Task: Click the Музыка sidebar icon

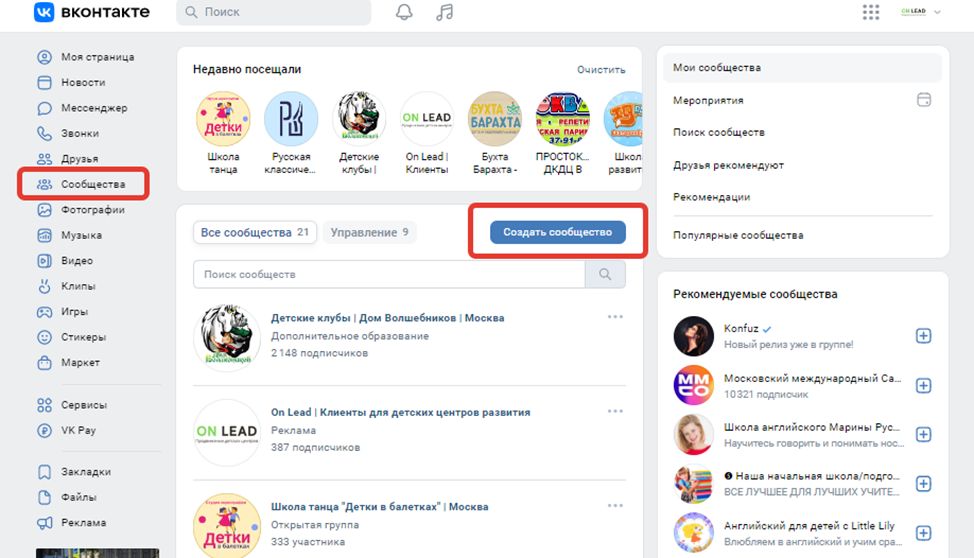Action: point(44,236)
